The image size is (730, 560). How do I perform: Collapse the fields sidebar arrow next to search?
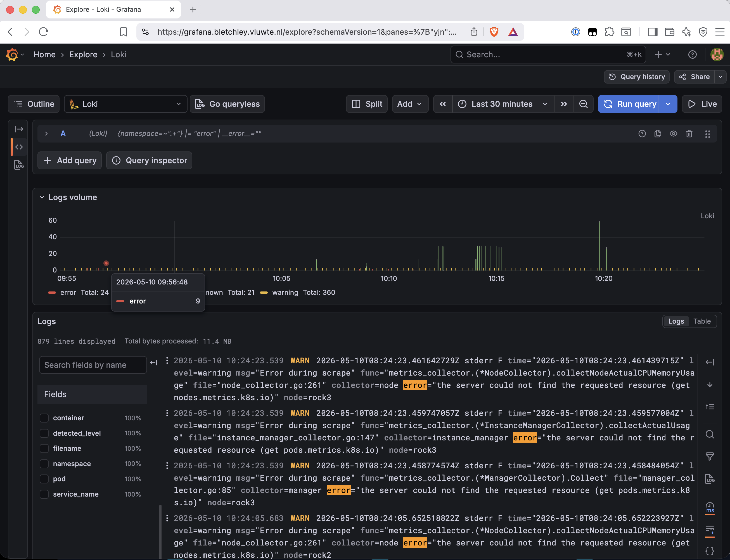tap(153, 363)
